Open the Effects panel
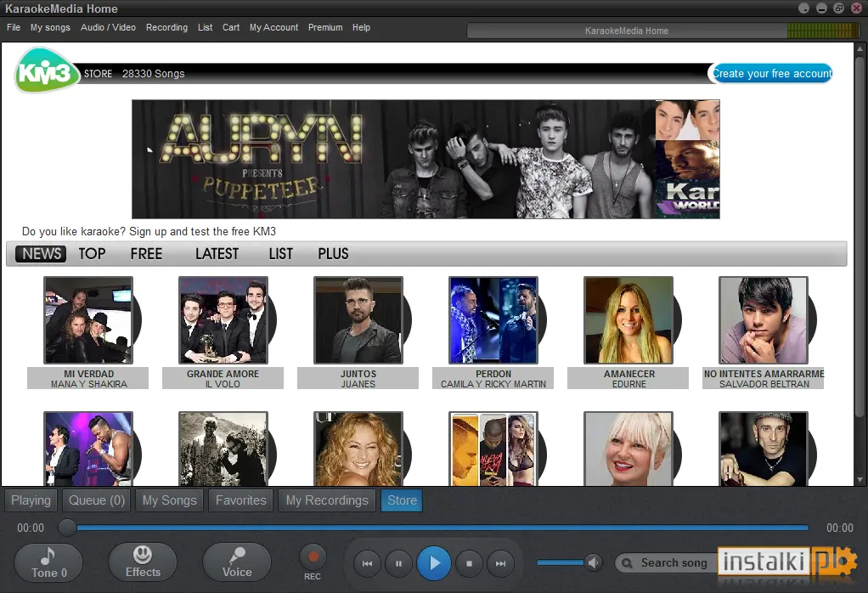868x593 pixels. pyautogui.click(x=142, y=562)
